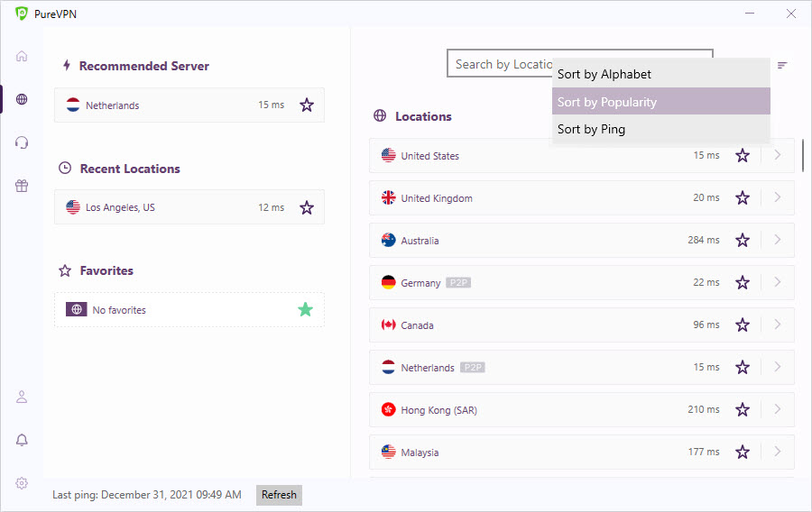Favorite Los Angeles, US with star
Image resolution: width=812 pixels, height=512 pixels.
[x=307, y=207]
